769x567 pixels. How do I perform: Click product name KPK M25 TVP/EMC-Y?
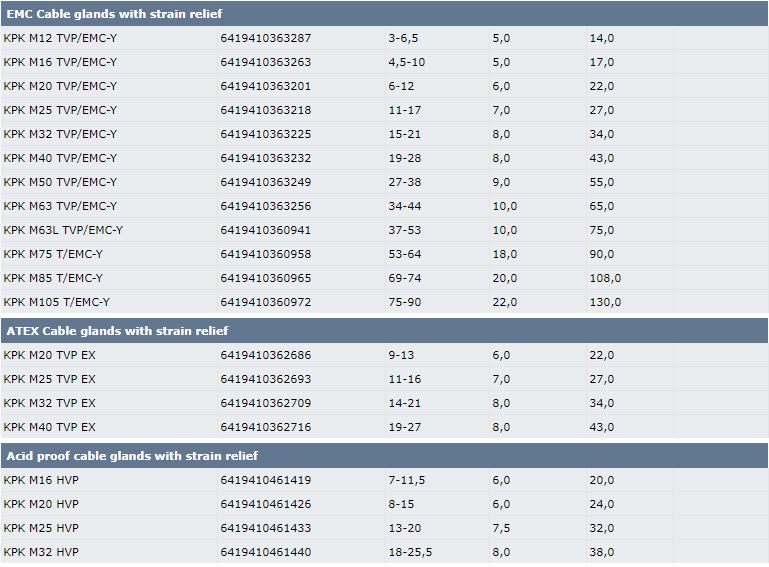(60, 110)
